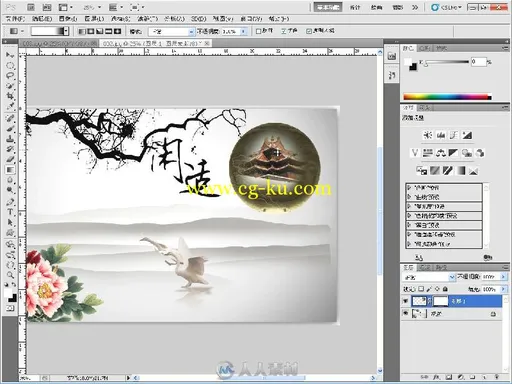Select the Move tool
Image resolution: width=512 pixels, height=384 pixels.
tap(10, 55)
